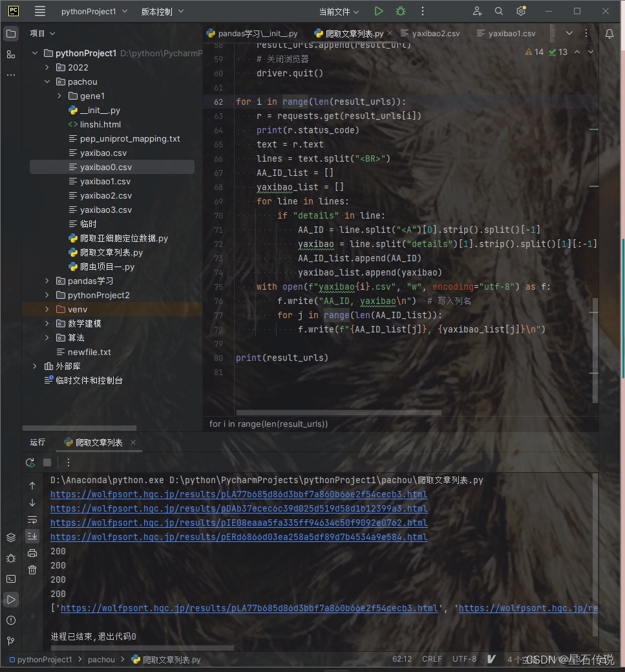
Task: Collapse the pachou folder
Action: [47, 81]
